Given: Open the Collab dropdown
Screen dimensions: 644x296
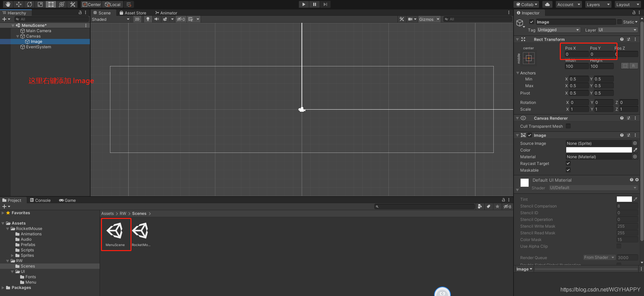Looking at the screenshot, I should pos(527,4).
